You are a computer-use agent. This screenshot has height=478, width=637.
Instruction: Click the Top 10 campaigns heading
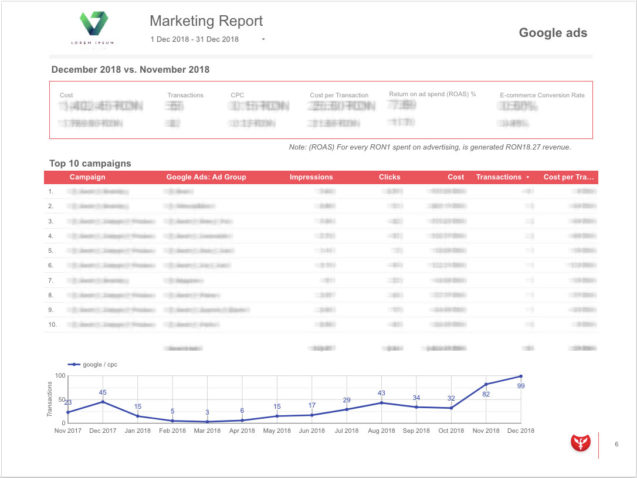(x=90, y=163)
